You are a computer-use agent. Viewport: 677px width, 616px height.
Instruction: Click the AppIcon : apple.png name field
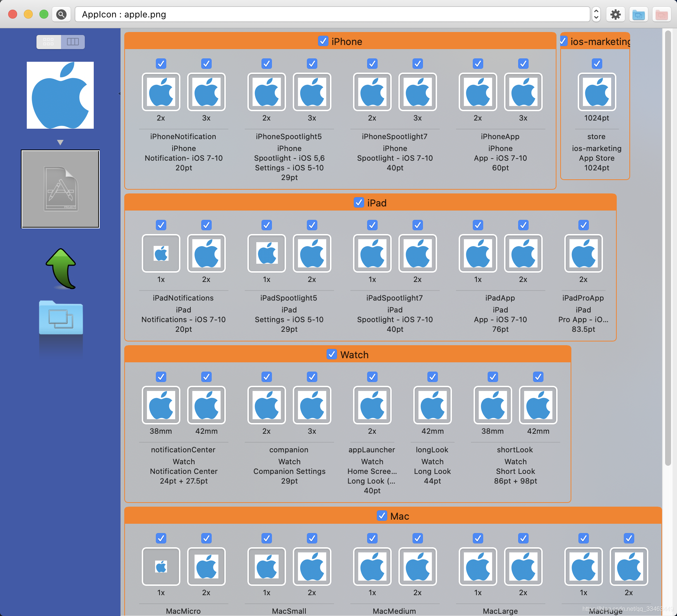333,15
